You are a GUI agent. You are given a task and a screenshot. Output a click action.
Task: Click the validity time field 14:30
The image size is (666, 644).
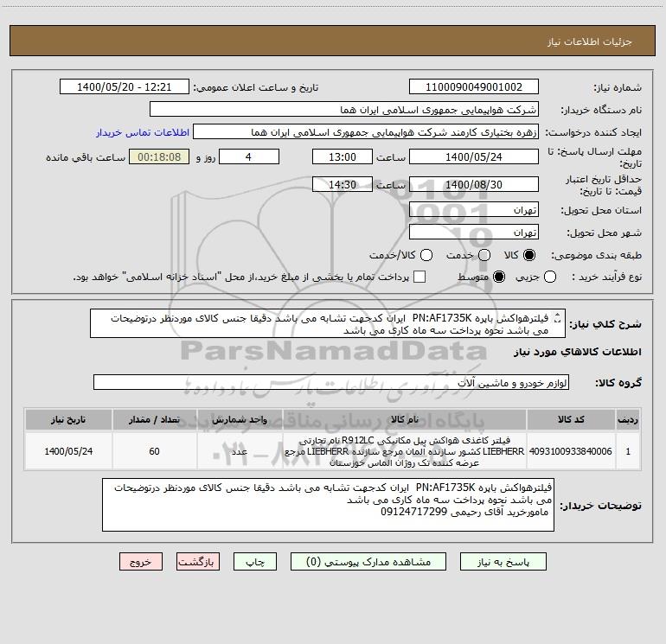tap(343, 184)
